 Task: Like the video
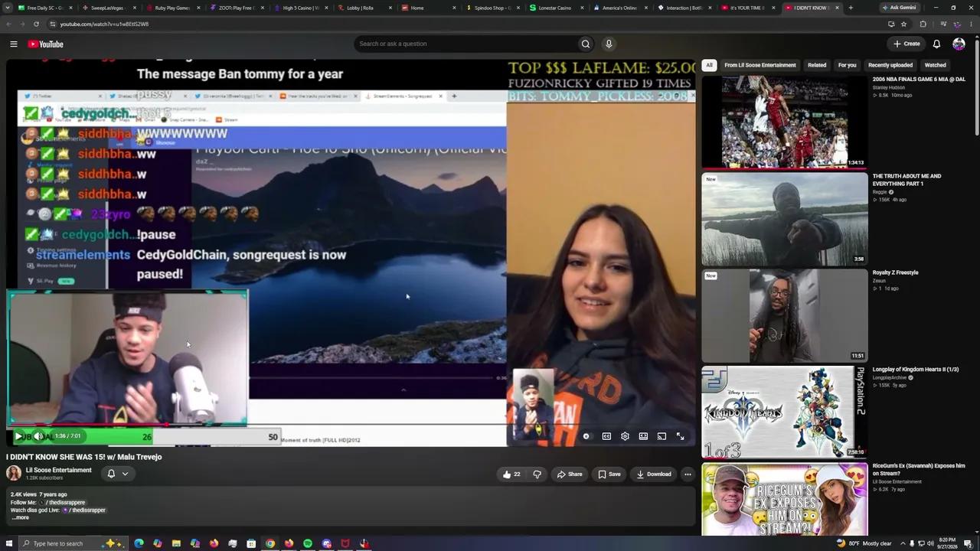click(511, 474)
